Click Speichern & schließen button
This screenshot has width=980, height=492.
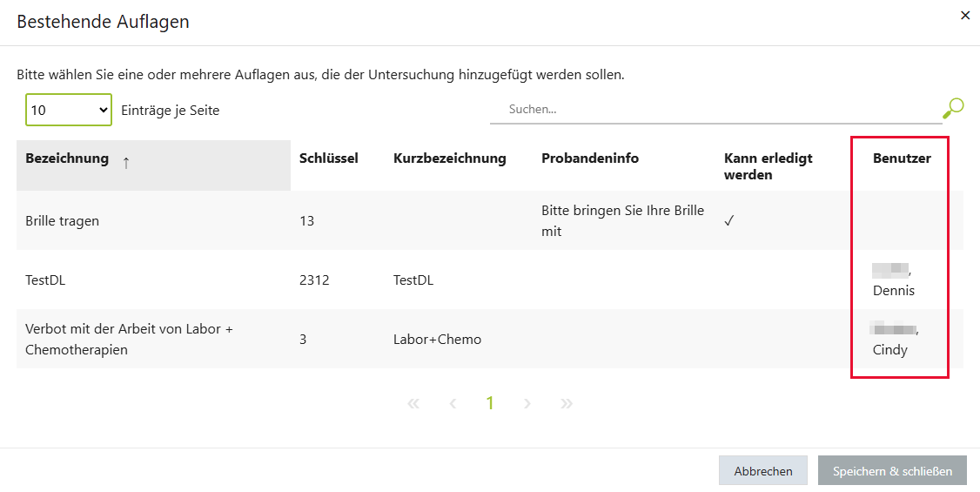(x=892, y=471)
